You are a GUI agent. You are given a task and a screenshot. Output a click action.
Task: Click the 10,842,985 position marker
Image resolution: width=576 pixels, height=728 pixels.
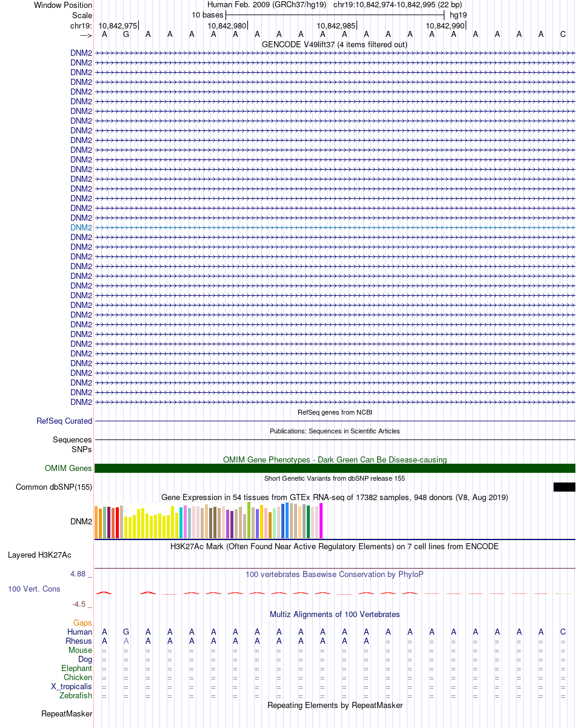(x=336, y=25)
